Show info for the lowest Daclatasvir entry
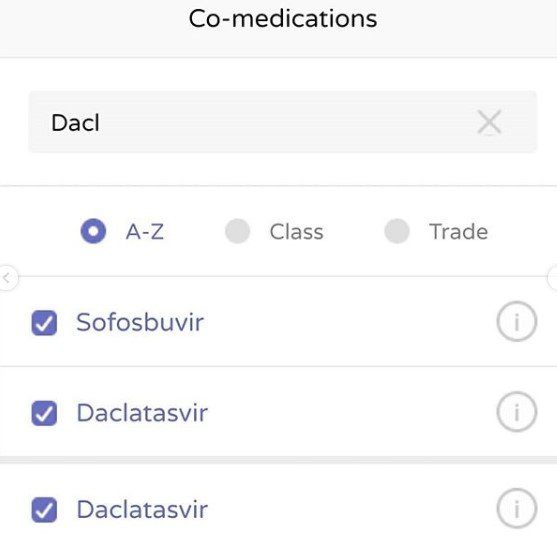The height and width of the screenshot is (549, 557). [517, 508]
